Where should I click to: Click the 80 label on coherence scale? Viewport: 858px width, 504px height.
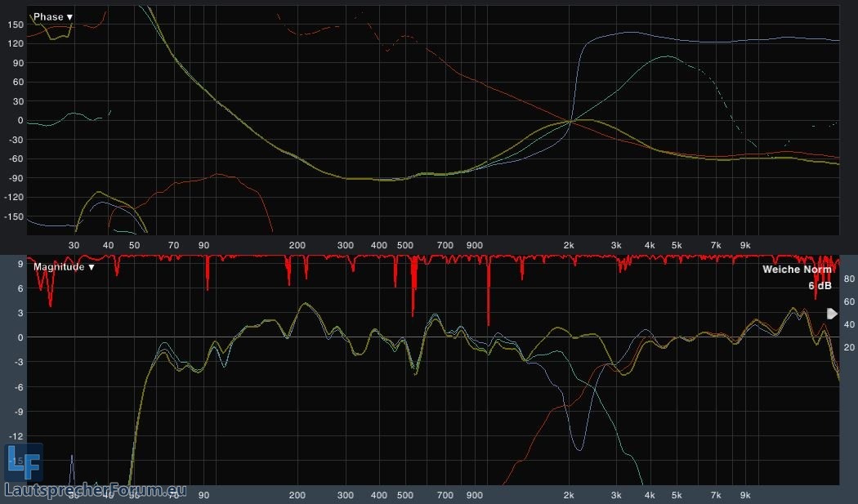click(849, 279)
